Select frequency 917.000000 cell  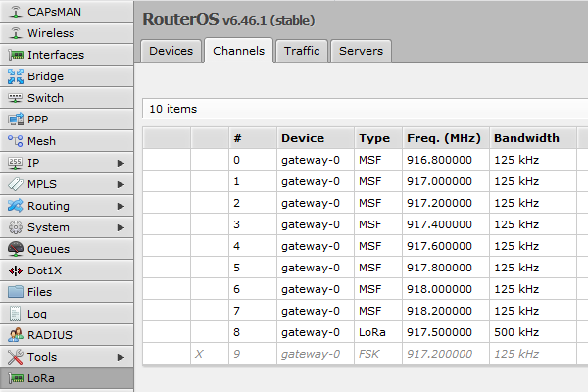446,181
